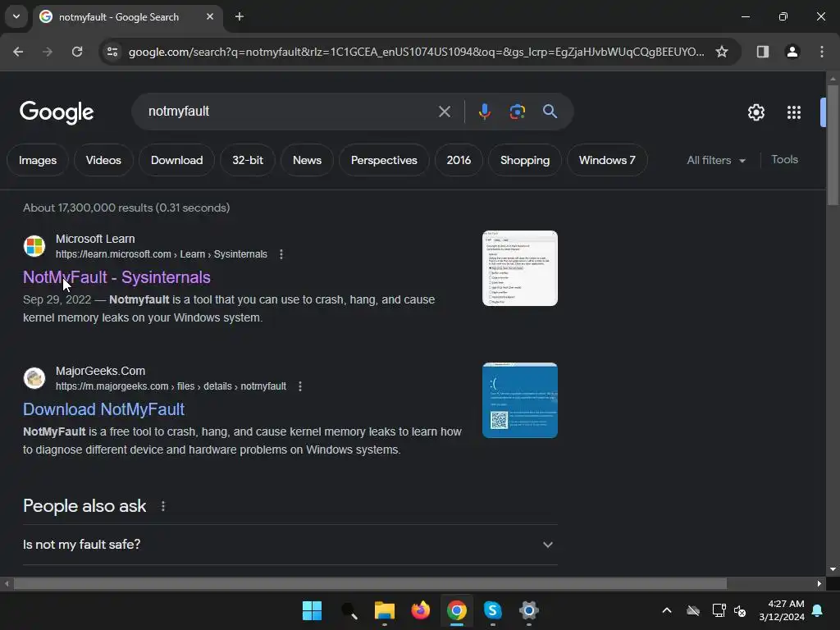840x630 pixels.
Task: Select the 2016 filter chip
Action: 459,160
